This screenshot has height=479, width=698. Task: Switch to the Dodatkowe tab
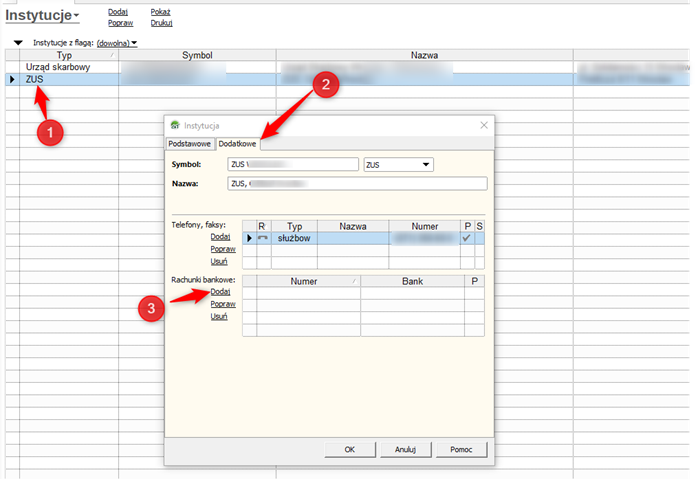pos(237,144)
